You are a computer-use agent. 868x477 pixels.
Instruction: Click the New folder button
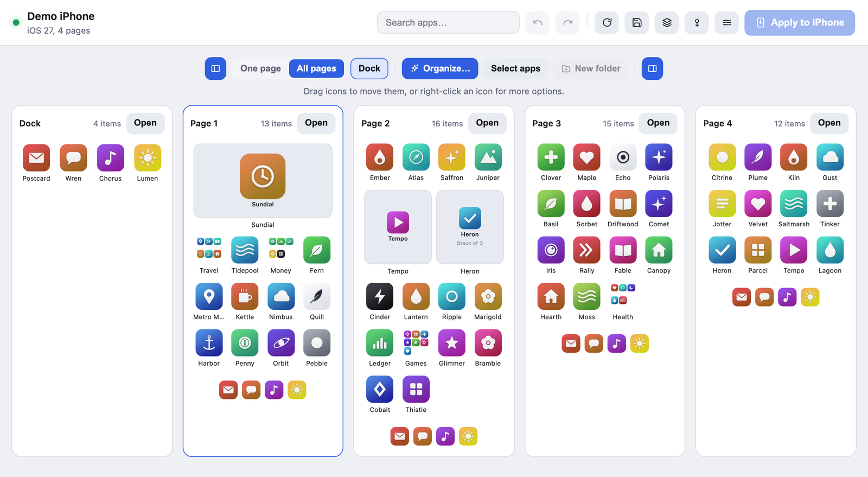[591, 68]
